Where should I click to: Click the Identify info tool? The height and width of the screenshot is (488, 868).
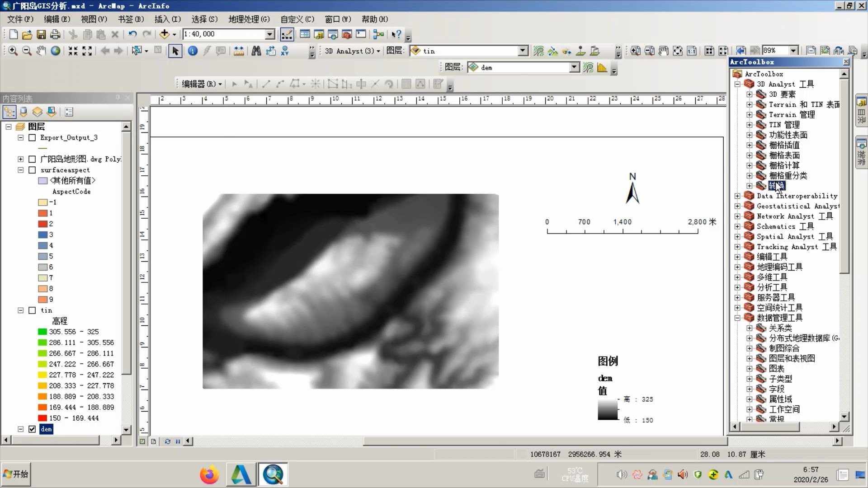(x=193, y=51)
